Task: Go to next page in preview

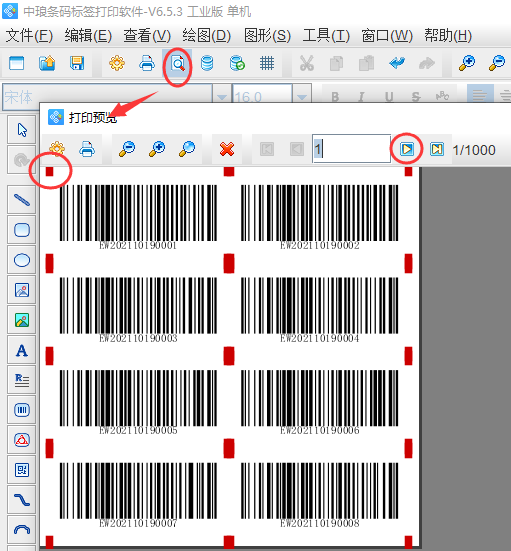Action: (407, 149)
